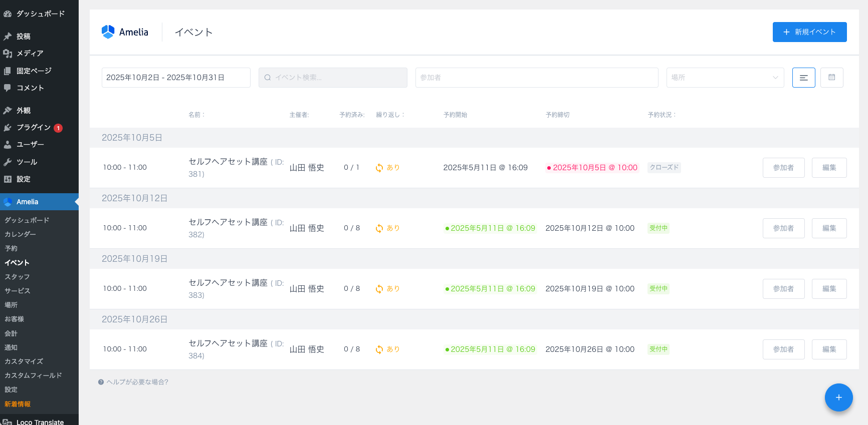Click the help question mark icon
This screenshot has width=868, height=425.
(x=101, y=382)
